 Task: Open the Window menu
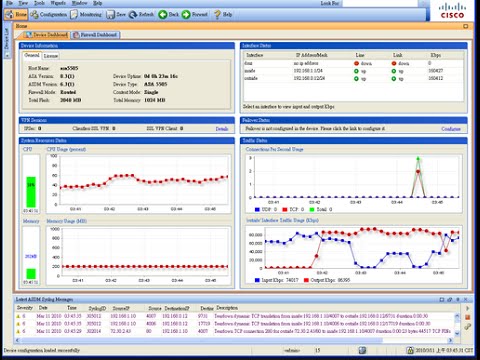(x=80, y=3)
